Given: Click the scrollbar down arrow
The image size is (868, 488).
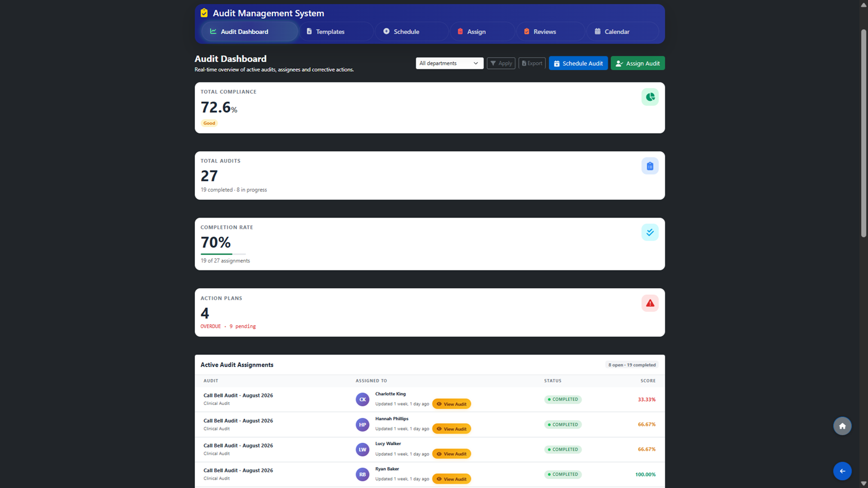Looking at the screenshot, I should (x=863, y=483).
